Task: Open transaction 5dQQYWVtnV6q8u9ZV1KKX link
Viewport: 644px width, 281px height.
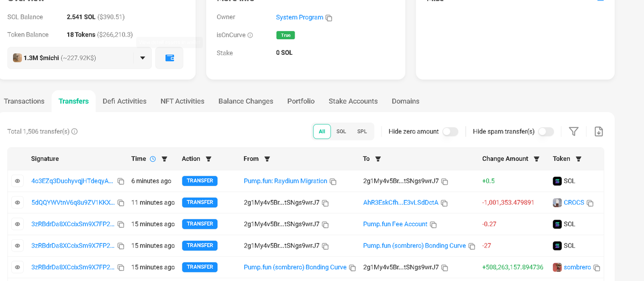Action: click(x=72, y=203)
